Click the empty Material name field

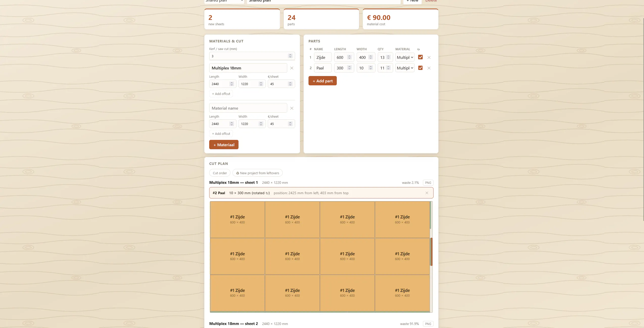coord(248,108)
